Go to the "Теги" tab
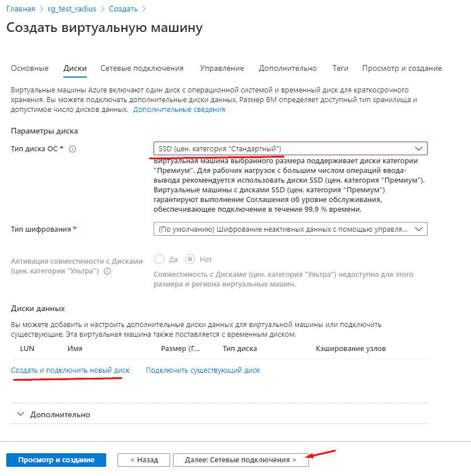This screenshot has width=471, height=476. pos(340,68)
